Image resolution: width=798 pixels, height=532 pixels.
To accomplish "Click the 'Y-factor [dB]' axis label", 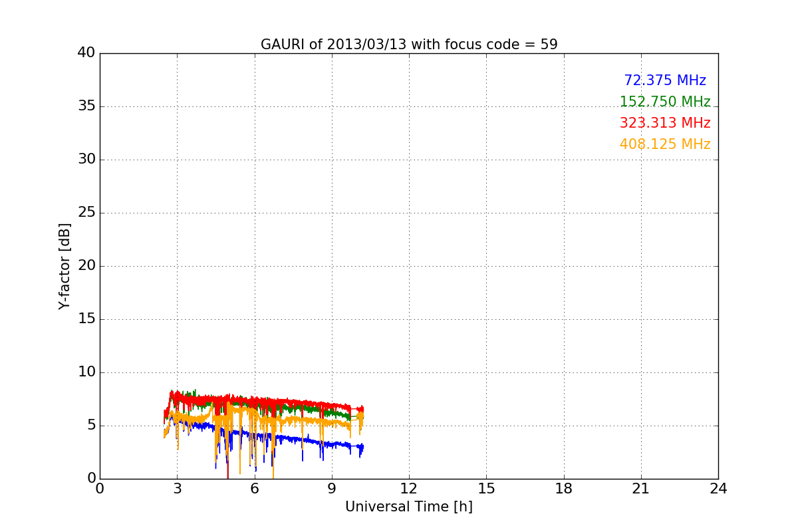I will click(x=65, y=266).
